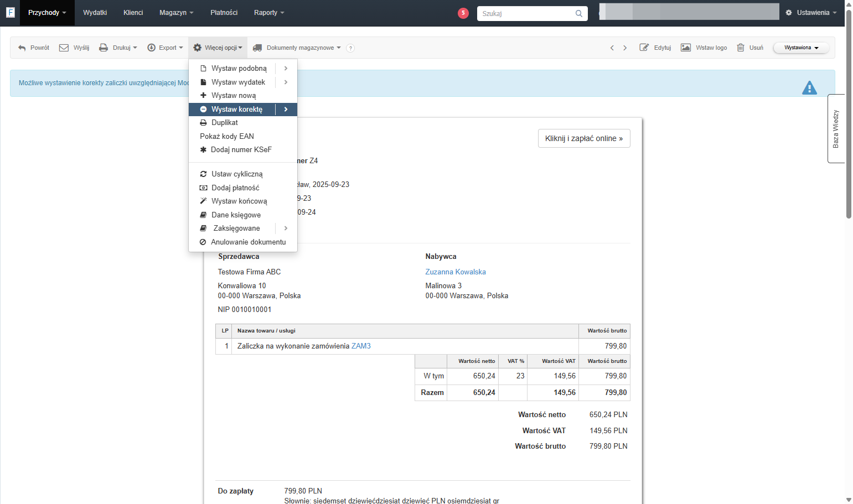
Task: Click the Usuń trash icon
Action: [741, 48]
